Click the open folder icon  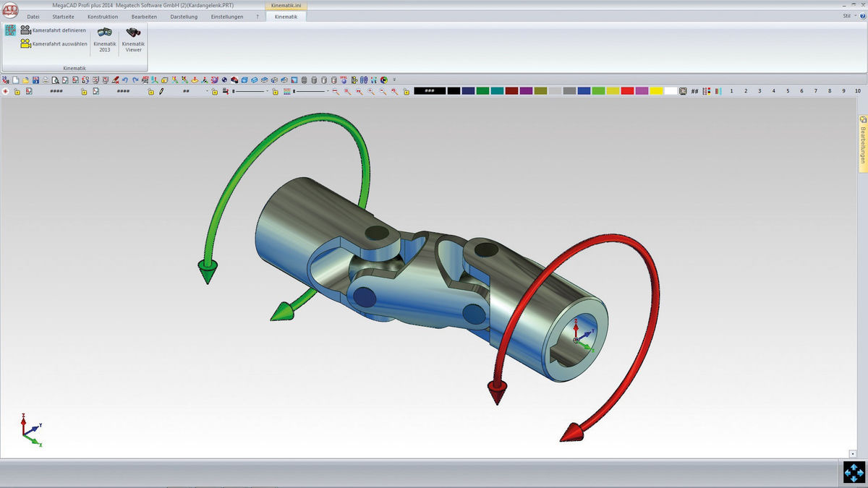(26, 80)
